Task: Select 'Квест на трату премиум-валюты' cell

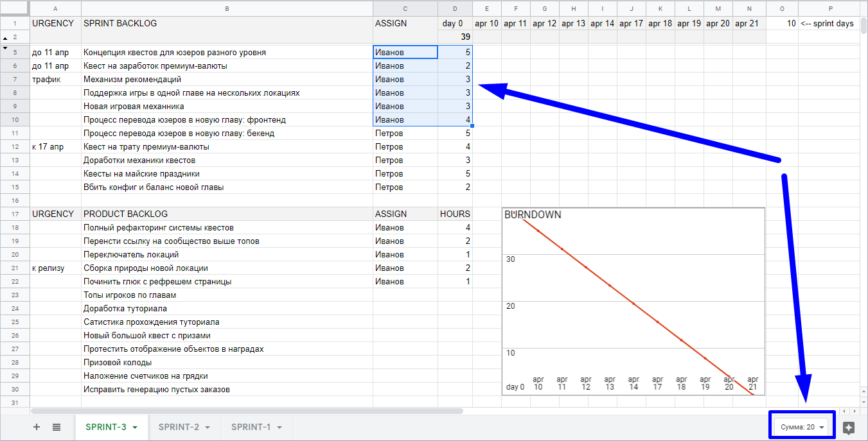Action: click(x=227, y=146)
